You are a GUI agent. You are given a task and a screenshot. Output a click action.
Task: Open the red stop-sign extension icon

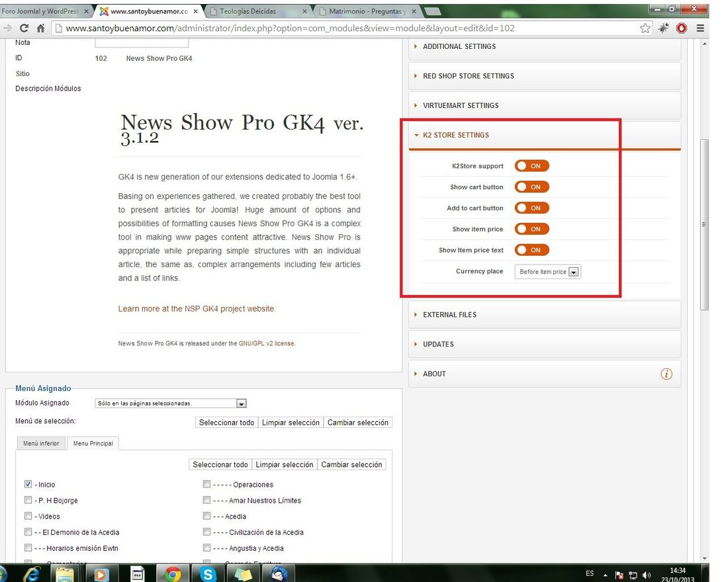click(x=682, y=28)
